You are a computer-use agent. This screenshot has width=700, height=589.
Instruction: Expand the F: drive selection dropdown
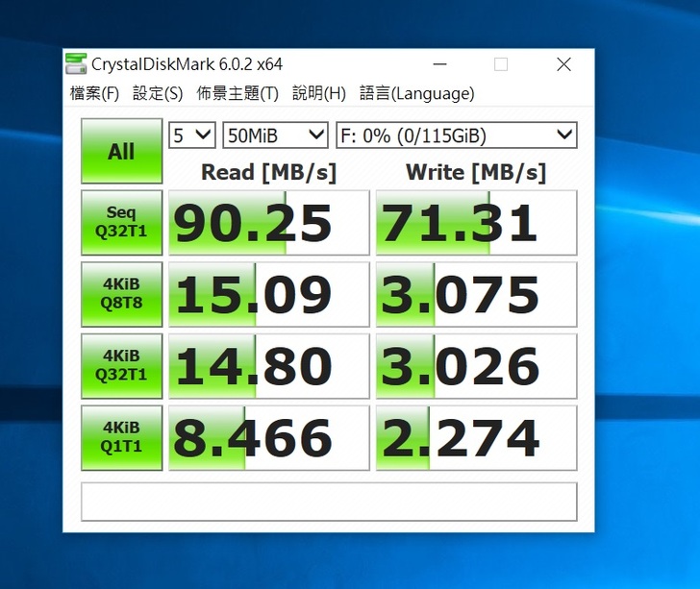click(456, 135)
